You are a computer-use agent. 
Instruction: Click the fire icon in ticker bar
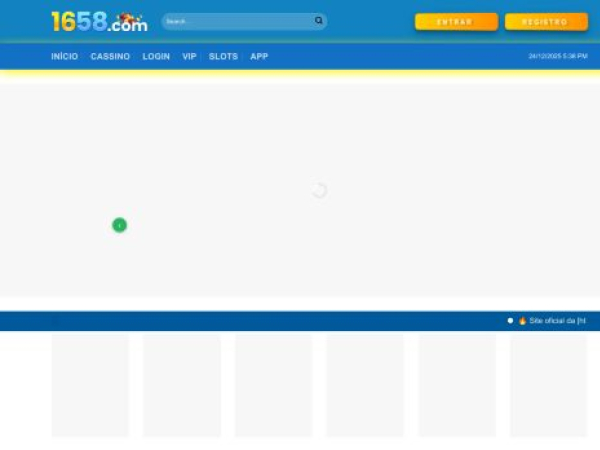(x=522, y=321)
